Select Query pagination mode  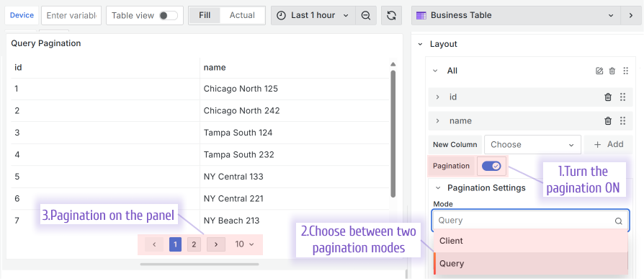click(x=531, y=263)
